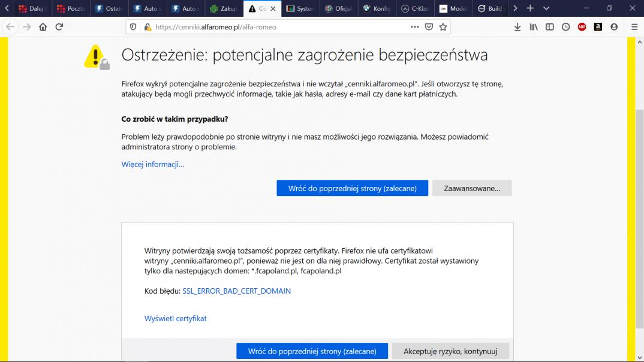This screenshot has width=644, height=362.
Task: Open a new tab with plus button
Action: 530,8
